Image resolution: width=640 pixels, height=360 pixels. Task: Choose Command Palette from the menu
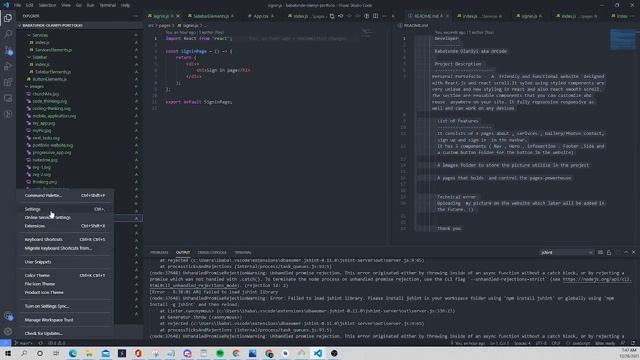(x=64, y=196)
